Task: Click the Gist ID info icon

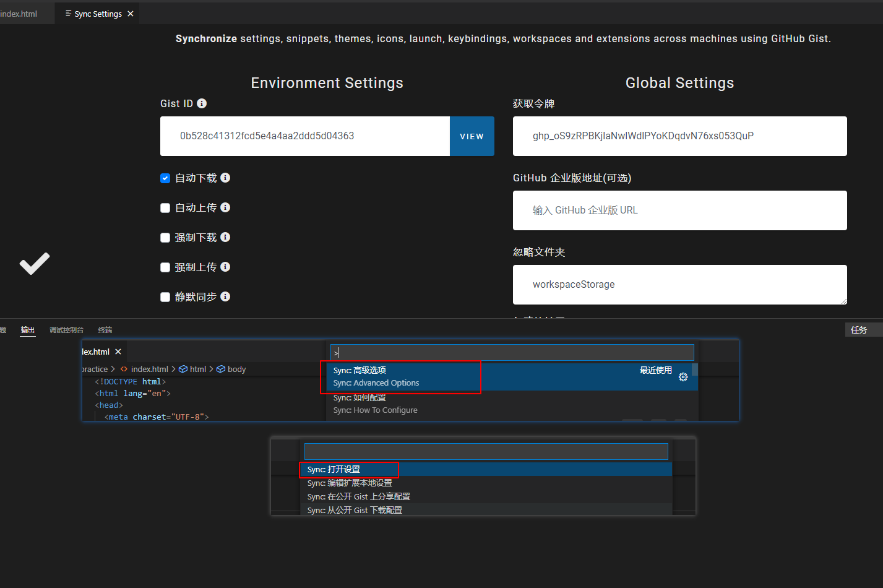Action: click(x=202, y=103)
